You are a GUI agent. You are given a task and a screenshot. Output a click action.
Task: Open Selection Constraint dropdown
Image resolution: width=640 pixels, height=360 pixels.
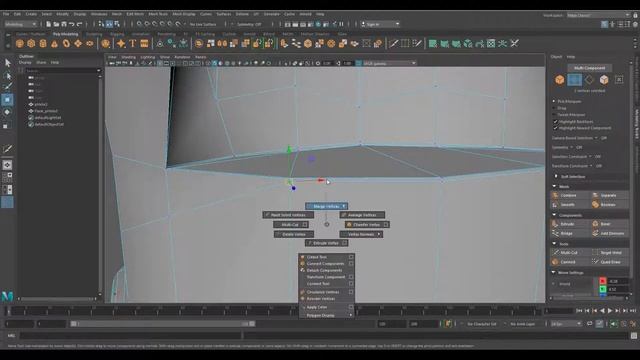click(591, 156)
